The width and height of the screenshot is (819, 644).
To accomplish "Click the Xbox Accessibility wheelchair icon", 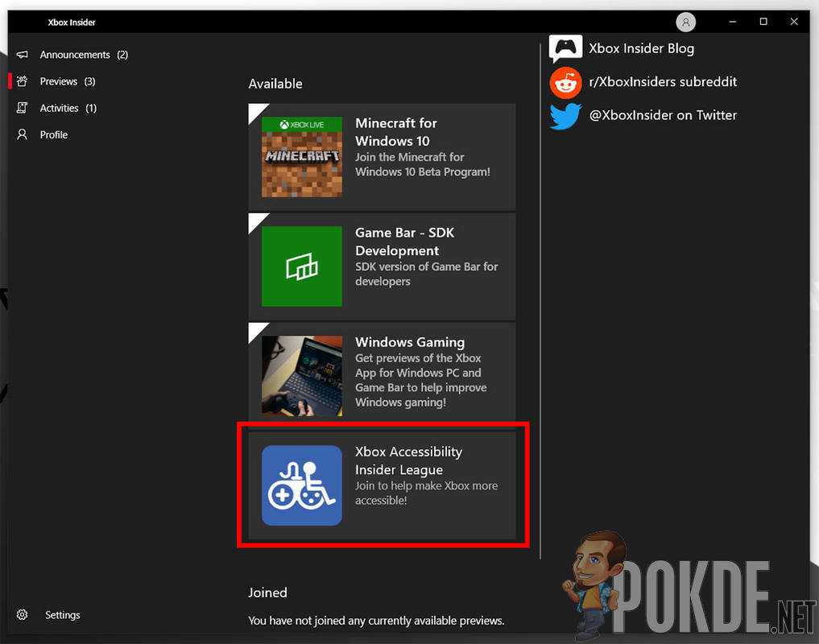I will [x=302, y=485].
